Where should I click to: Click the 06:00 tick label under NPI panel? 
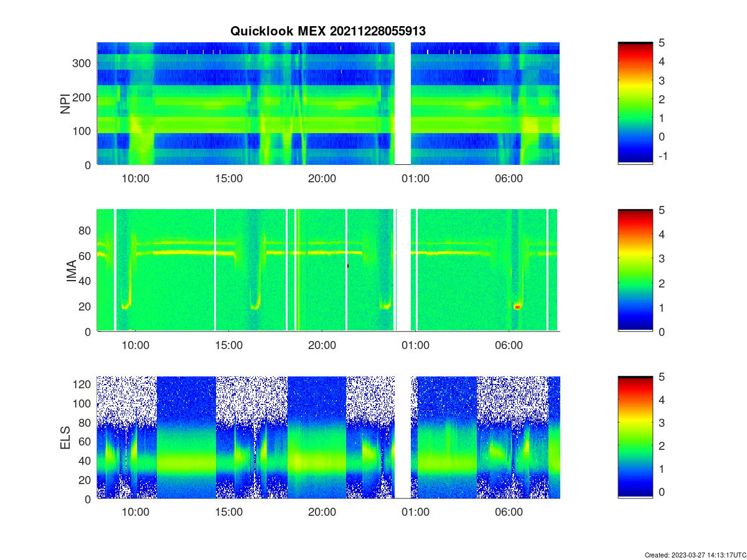tap(509, 177)
